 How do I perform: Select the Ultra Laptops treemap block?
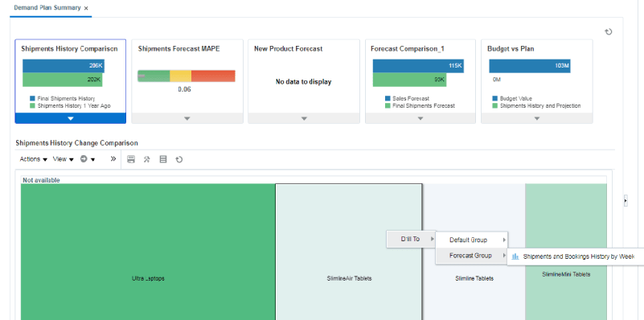(x=148, y=252)
